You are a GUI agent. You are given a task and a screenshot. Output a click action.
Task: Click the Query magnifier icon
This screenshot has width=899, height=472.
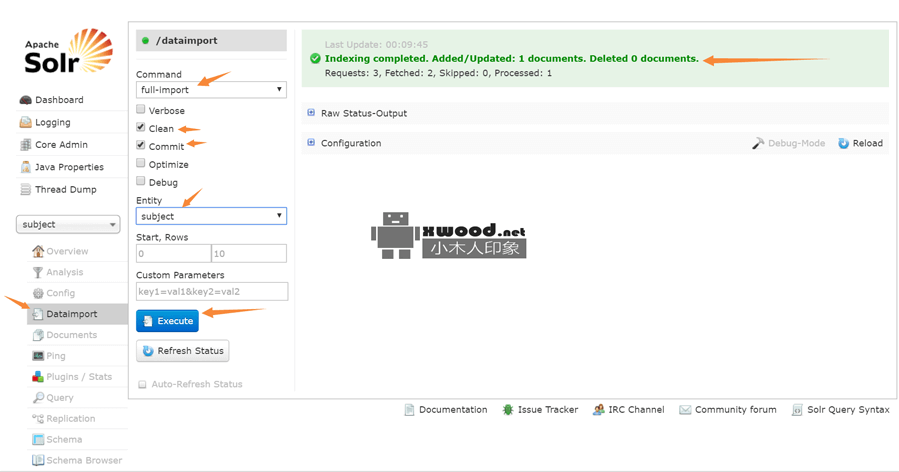38,397
